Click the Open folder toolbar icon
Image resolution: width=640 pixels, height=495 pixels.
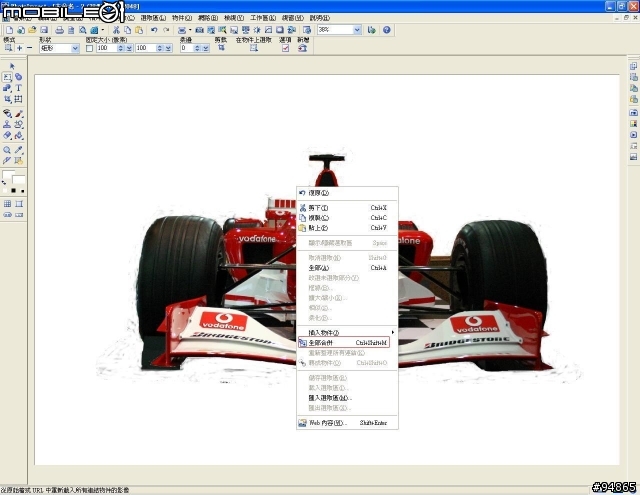(x=32, y=30)
